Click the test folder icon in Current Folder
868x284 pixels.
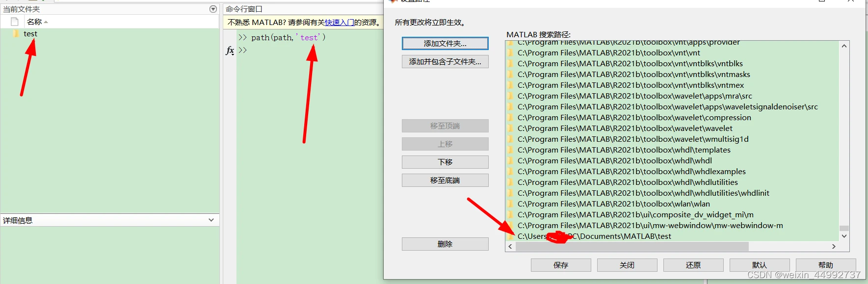coord(15,33)
